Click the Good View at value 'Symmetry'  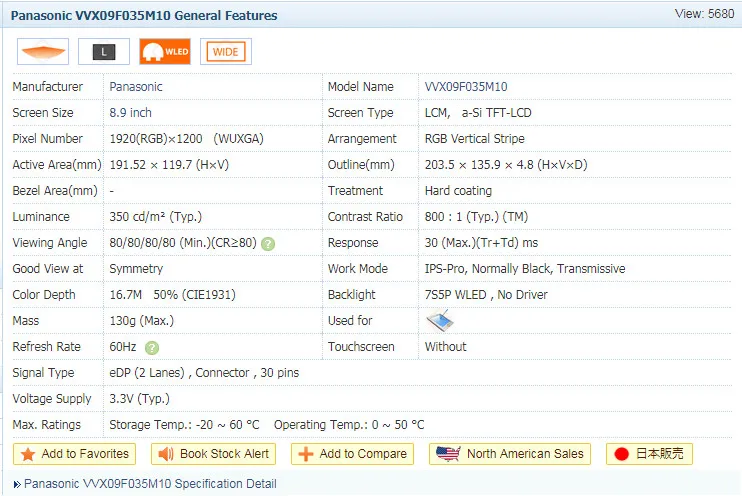click(x=136, y=269)
